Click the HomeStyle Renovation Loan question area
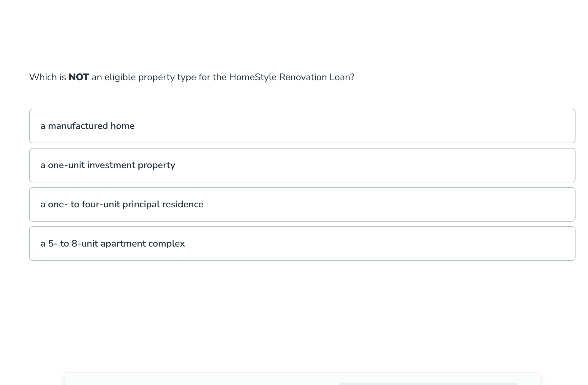This screenshot has width=588, height=385. pos(192,77)
